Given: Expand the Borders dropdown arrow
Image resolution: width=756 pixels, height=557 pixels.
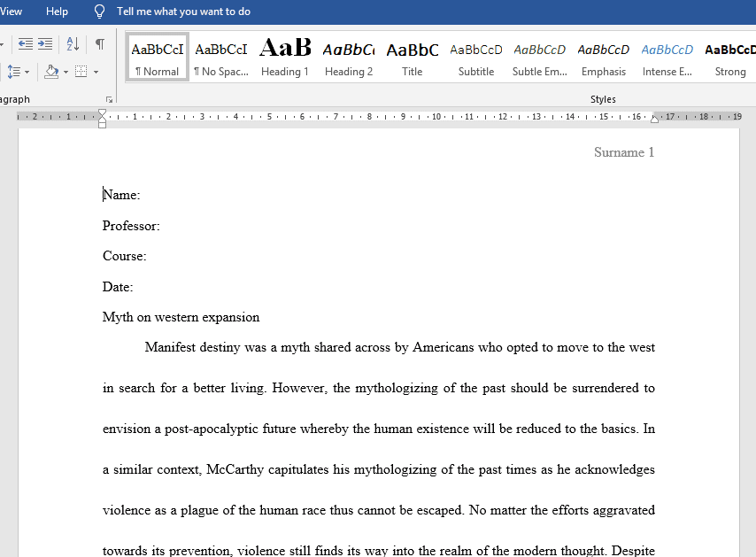Looking at the screenshot, I should pyautogui.click(x=96, y=72).
